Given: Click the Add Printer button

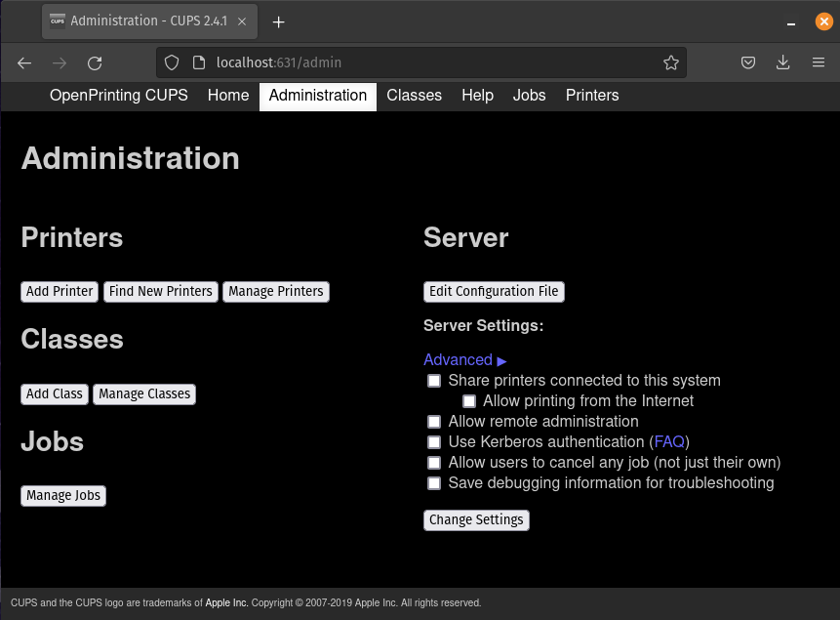Looking at the screenshot, I should pyautogui.click(x=60, y=292).
